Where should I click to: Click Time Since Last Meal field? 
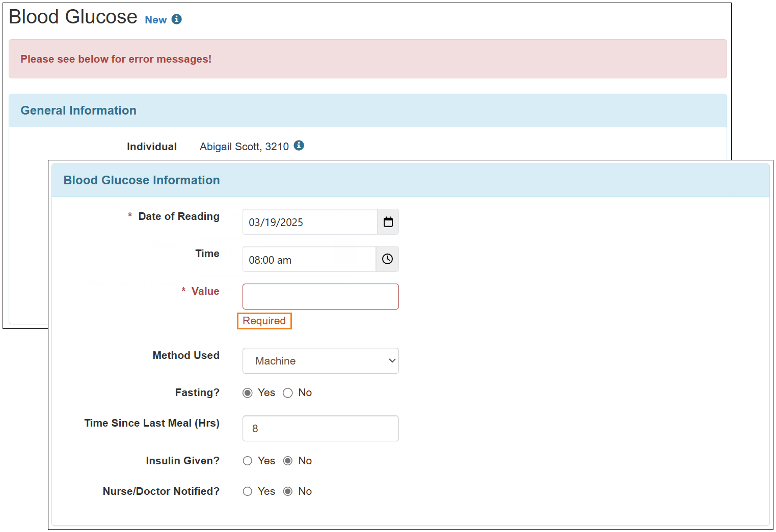click(320, 429)
